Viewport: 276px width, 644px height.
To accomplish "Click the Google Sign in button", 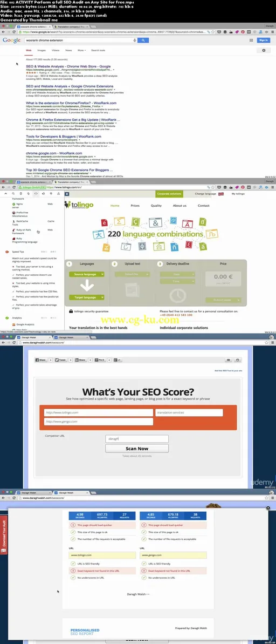I will point(263,40).
